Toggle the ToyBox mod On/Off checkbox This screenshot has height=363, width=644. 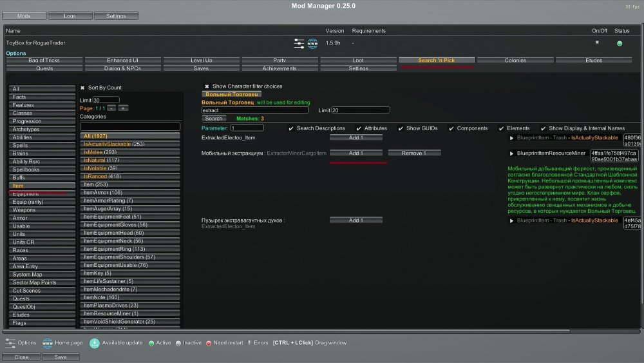[596, 43]
